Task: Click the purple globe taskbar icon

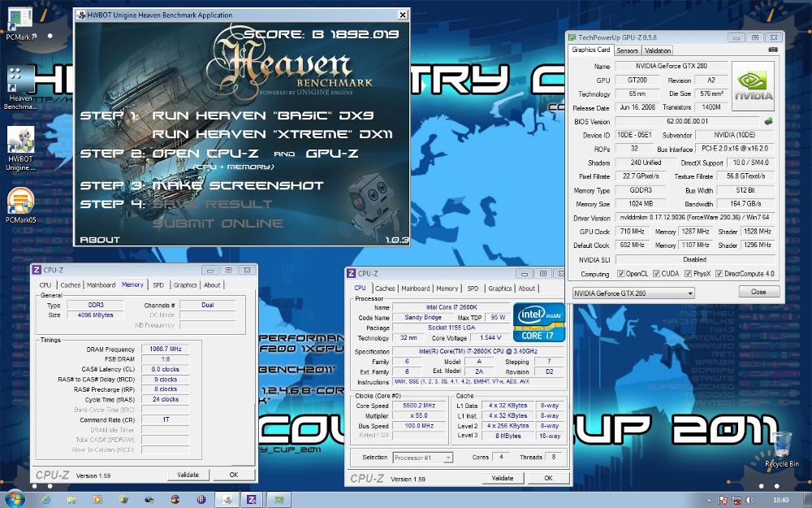Action: pyautogui.click(x=201, y=500)
